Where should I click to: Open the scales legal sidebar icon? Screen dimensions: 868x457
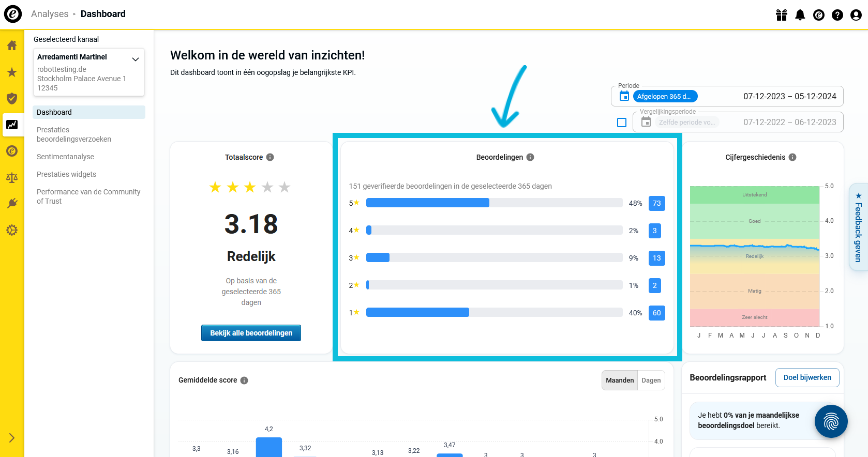(12, 178)
